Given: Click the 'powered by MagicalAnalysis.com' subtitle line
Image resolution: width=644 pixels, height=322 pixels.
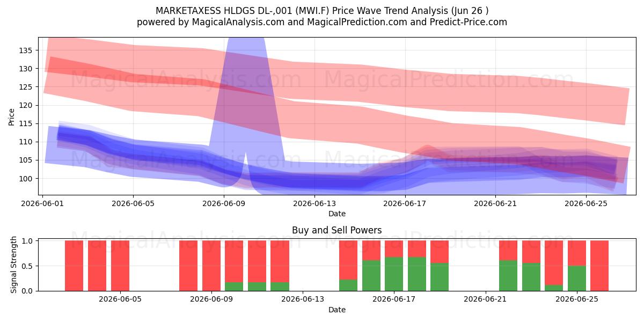Looking at the screenshot, I should click(x=322, y=22).
